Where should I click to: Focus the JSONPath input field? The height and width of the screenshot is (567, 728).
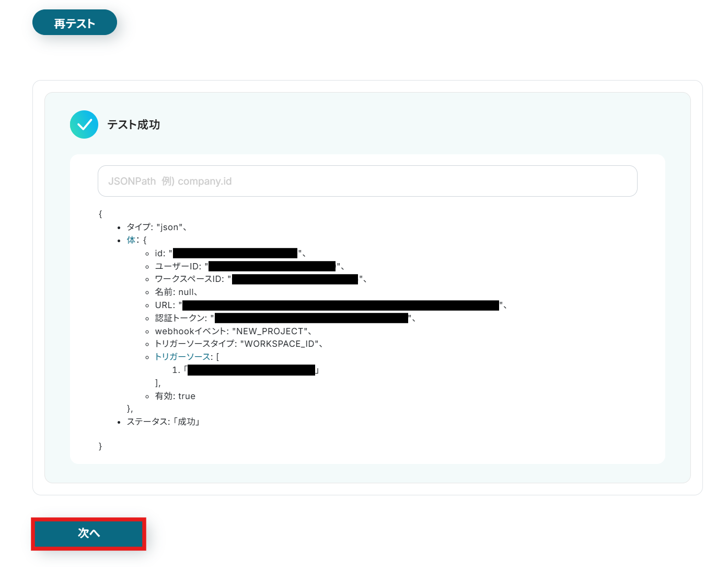point(367,181)
